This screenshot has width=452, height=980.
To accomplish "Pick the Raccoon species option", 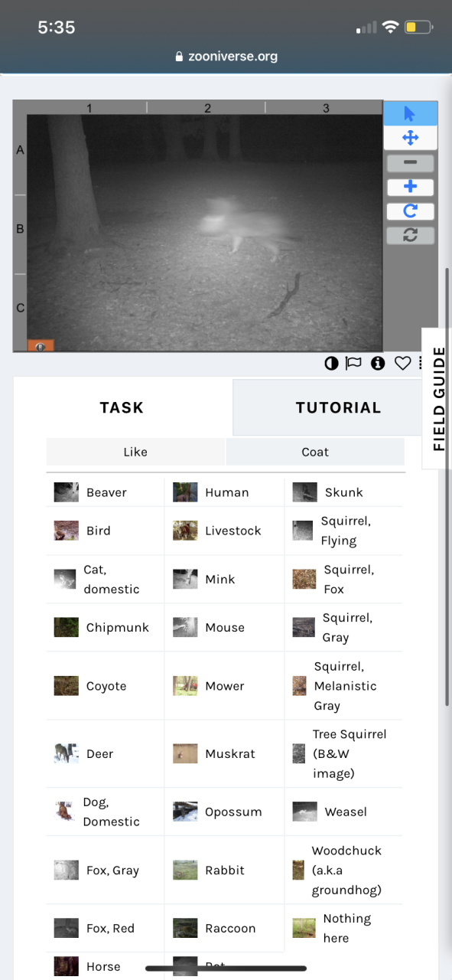I will tap(224, 928).
